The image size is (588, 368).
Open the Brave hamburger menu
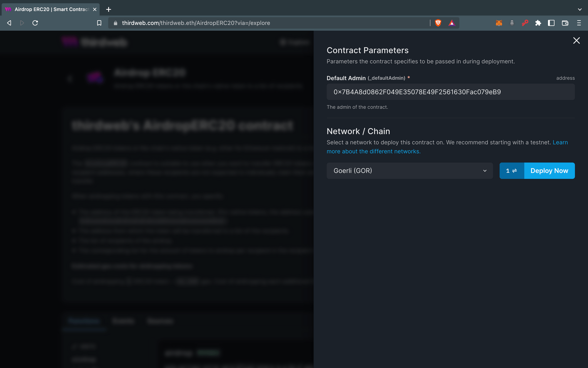tap(578, 23)
